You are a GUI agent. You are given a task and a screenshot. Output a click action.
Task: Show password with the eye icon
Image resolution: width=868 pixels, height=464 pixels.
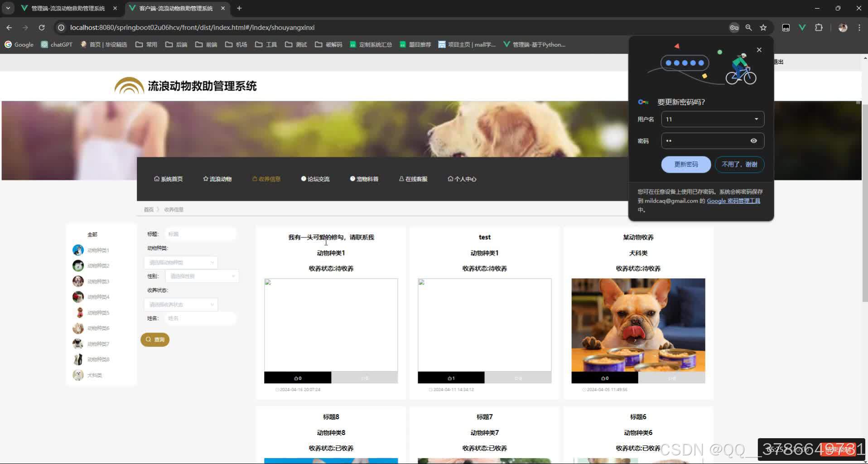754,141
